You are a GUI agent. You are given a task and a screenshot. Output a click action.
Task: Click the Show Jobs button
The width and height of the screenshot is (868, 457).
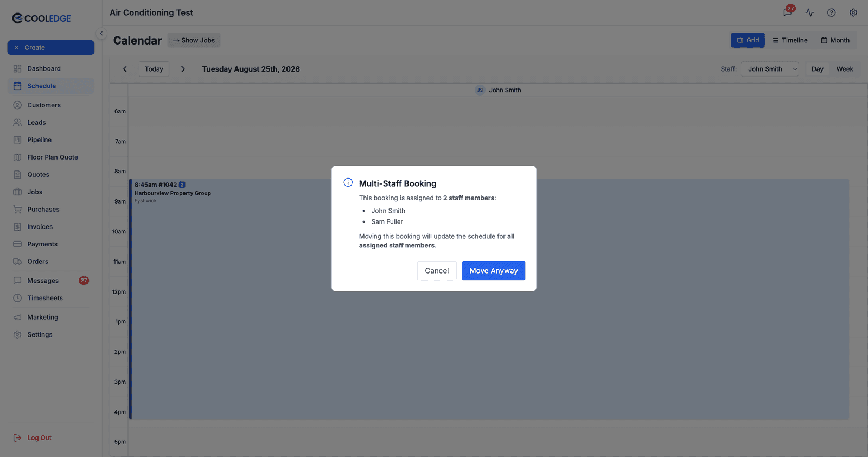pos(194,40)
